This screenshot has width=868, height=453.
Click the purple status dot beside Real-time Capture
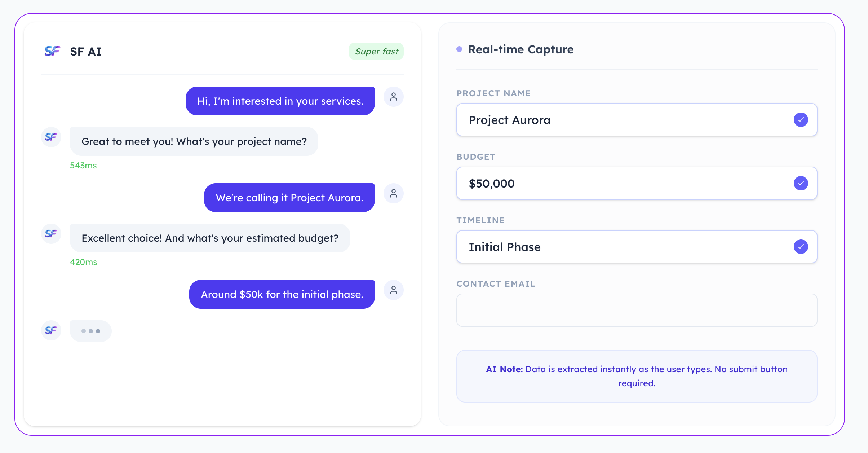coord(459,48)
